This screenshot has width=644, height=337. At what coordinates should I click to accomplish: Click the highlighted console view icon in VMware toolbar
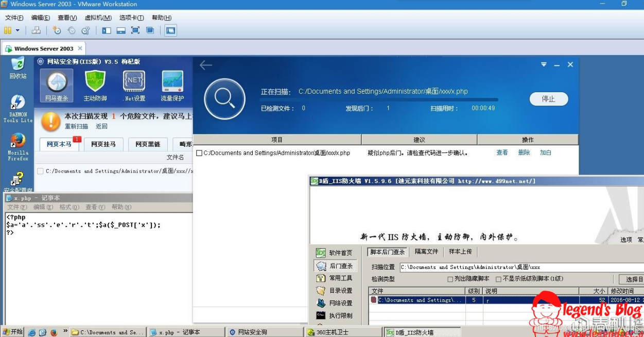click(170, 30)
